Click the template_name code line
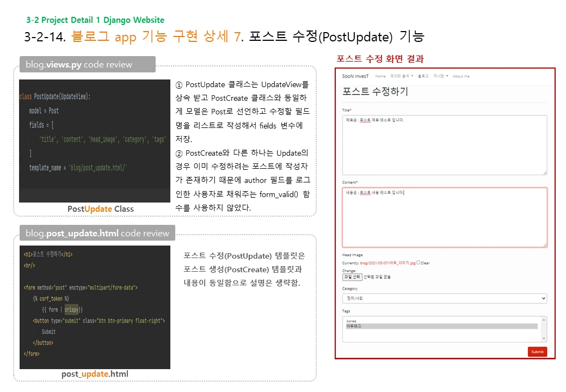Viewport: 566px width, 392px height. (x=78, y=168)
